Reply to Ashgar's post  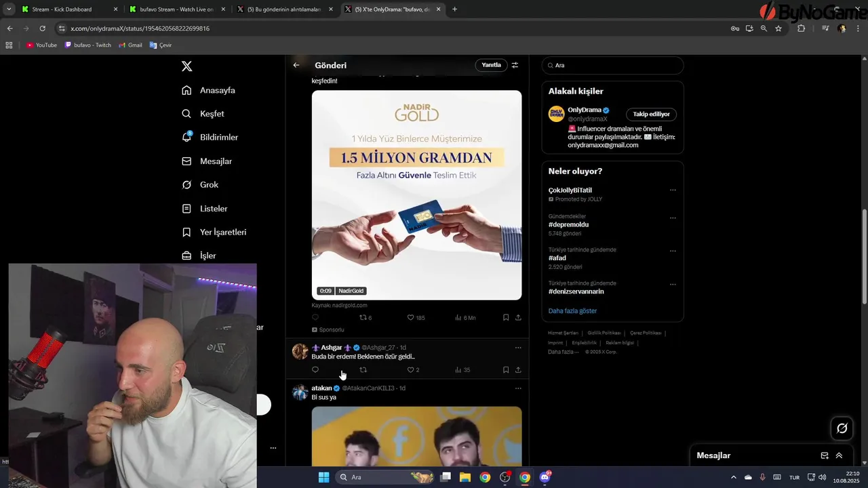point(315,370)
